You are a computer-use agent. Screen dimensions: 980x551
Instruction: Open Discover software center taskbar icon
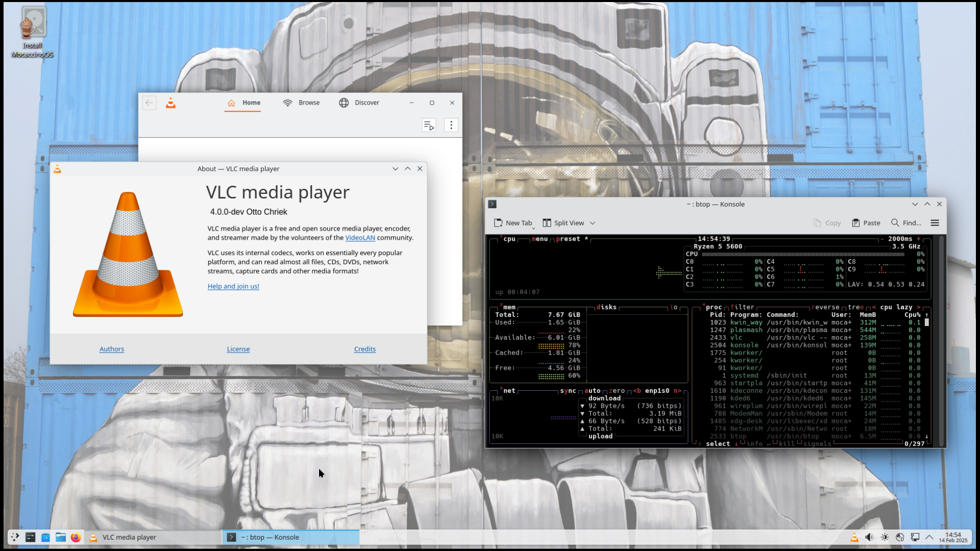pyautogui.click(x=45, y=537)
